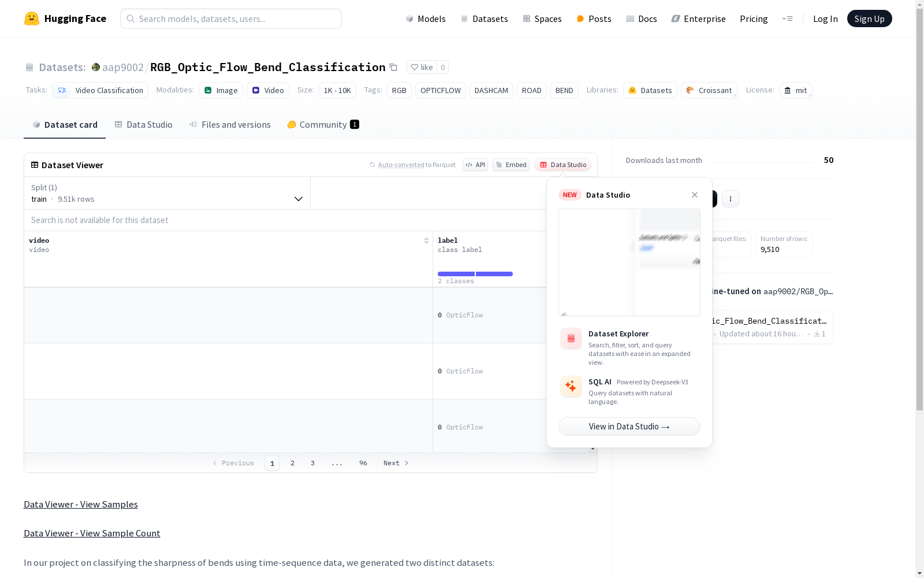Open Enterprise in the navigation bar
The height and width of the screenshot is (578, 924).
coord(698,18)
